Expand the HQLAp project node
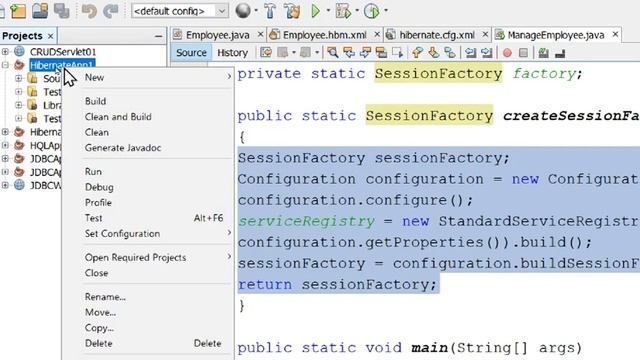This screenshot has width=640, height=360. tap(5, 145)
